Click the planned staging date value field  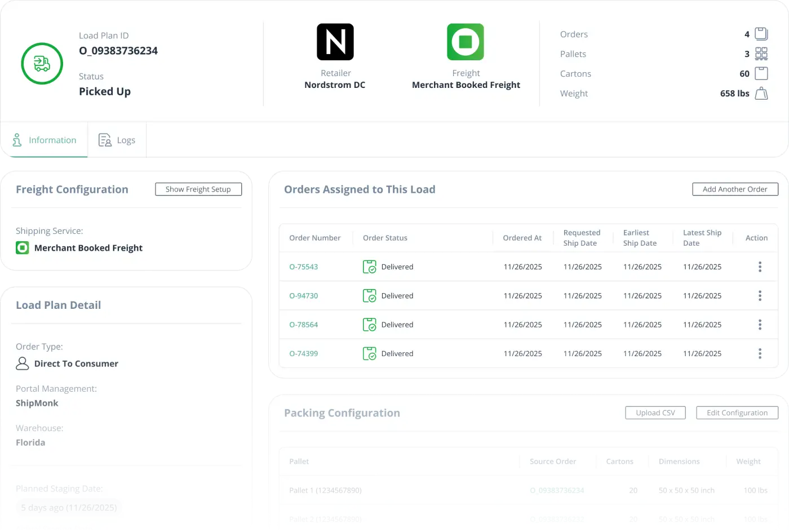click(69, 508)
